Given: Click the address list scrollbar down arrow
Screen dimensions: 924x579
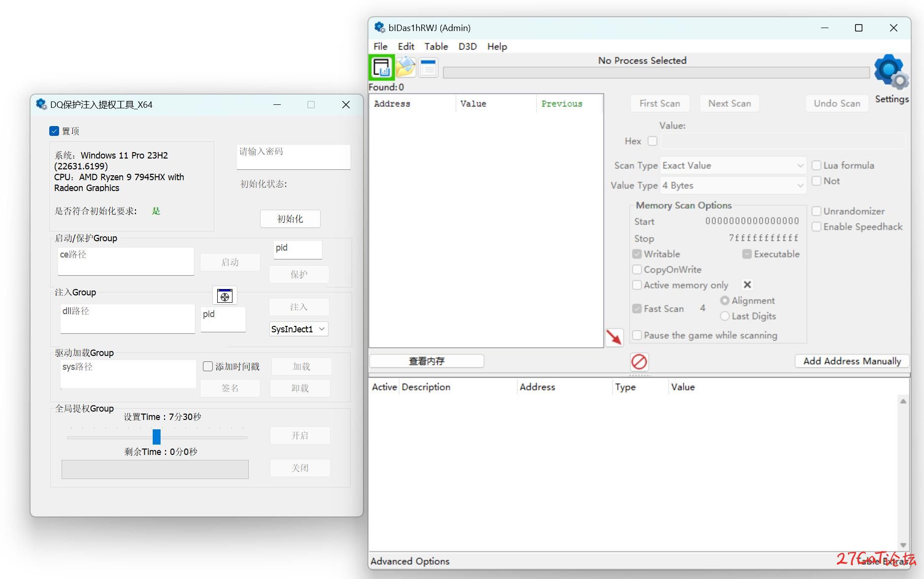Looking at the screenshot, I should [x=903, y=545].
